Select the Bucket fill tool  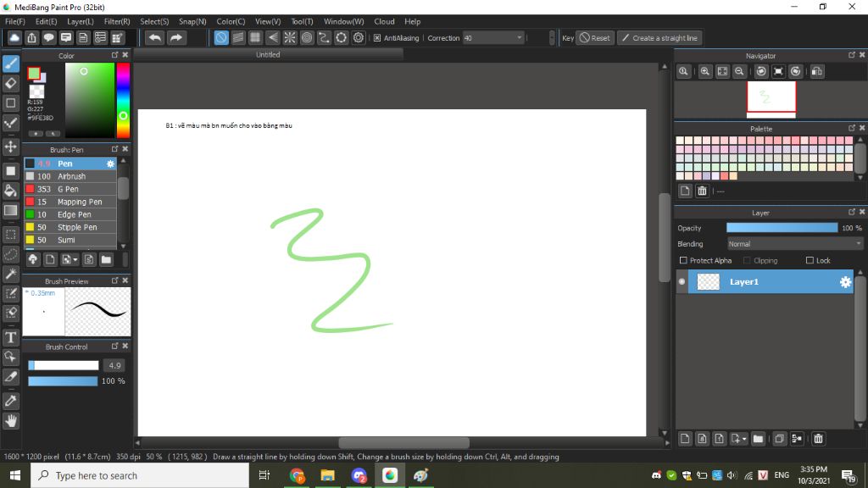(x=10, y=191)
